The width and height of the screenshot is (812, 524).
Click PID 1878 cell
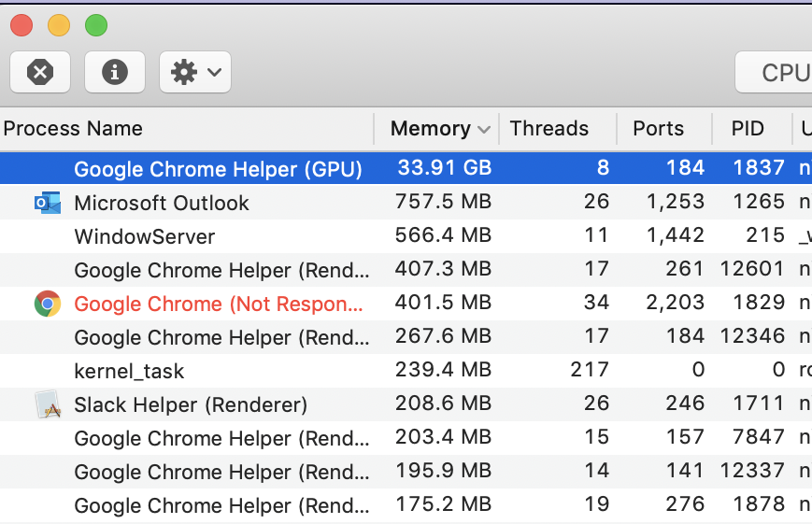(x=759, y=504)
